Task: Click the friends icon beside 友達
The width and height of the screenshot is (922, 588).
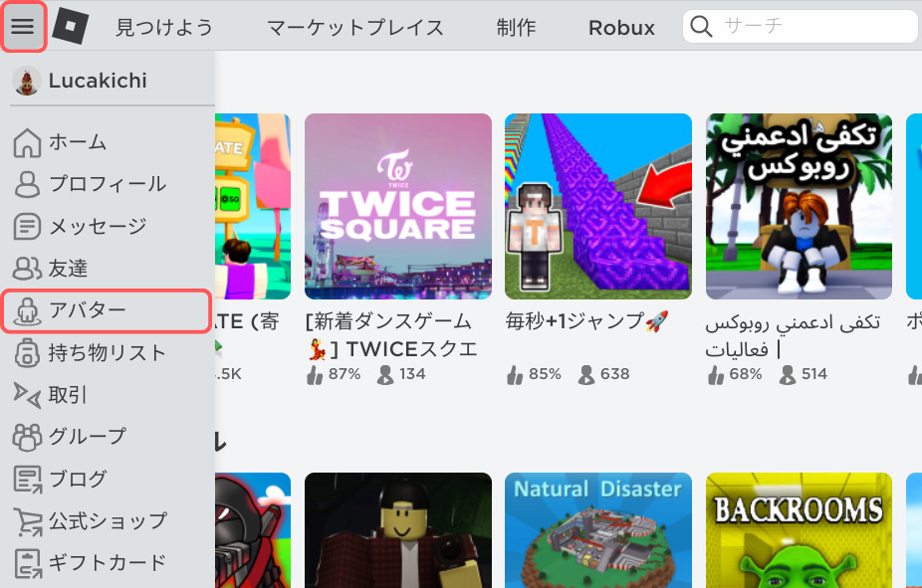Action: click(x=27, y=269)
